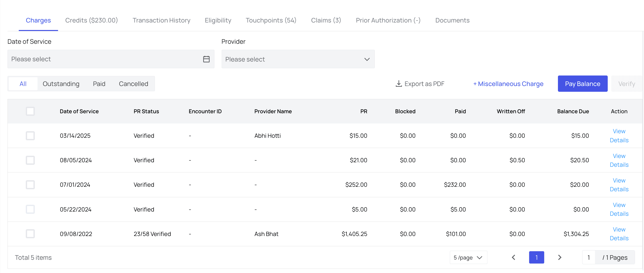Open the 5 /page size dropdown

468,257
